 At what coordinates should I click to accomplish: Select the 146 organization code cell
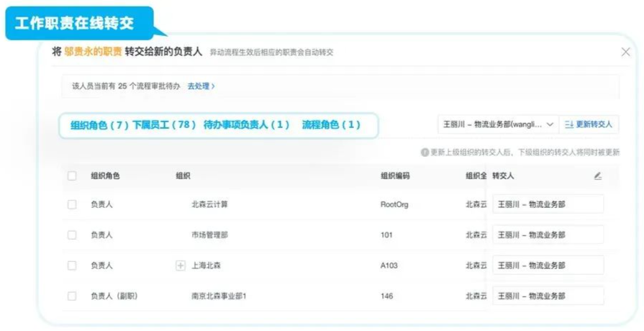tap(387, 296)
